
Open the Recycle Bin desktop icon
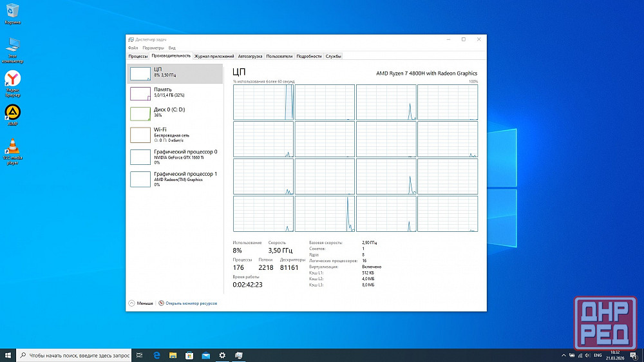[13, 10]
